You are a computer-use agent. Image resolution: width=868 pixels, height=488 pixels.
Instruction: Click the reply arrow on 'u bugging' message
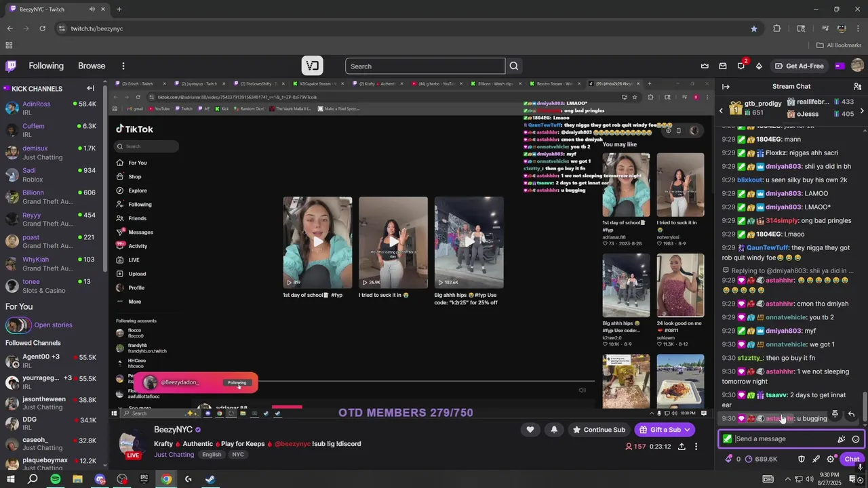pyautogui.click(x=851, y=414)
